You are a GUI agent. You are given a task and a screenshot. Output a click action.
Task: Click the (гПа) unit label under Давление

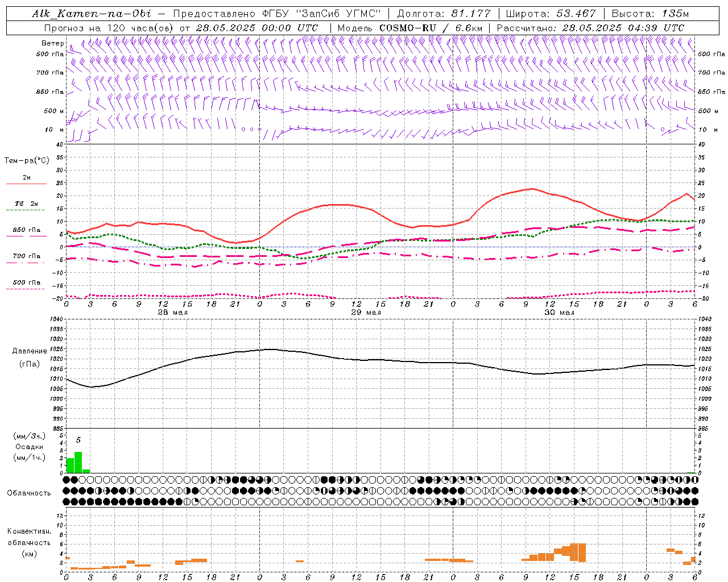coord(30,364)
